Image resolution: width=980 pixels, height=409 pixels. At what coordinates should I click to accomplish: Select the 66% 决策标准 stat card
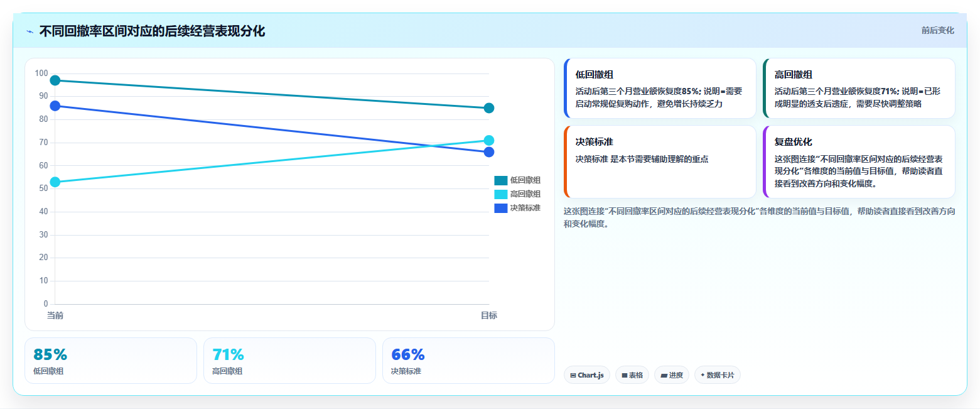pos(468,361)
